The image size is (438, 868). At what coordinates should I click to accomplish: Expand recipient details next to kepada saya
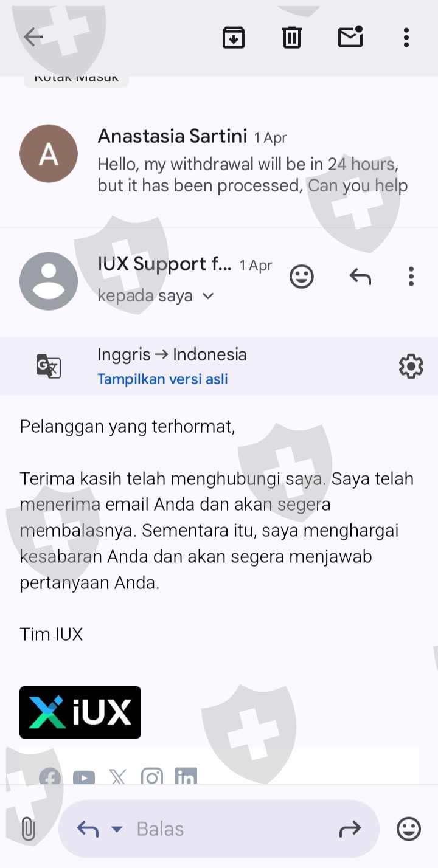pyautogui.click(x=208, y=296)
